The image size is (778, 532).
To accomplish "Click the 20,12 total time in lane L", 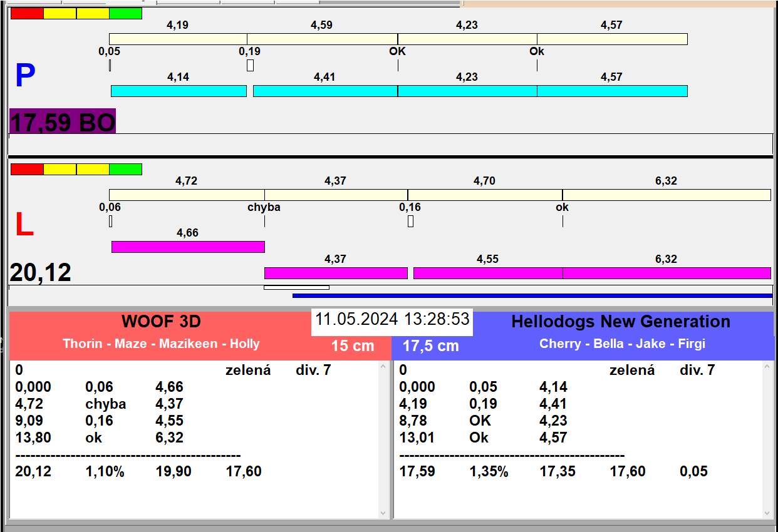I will click(x=41, y=273).
